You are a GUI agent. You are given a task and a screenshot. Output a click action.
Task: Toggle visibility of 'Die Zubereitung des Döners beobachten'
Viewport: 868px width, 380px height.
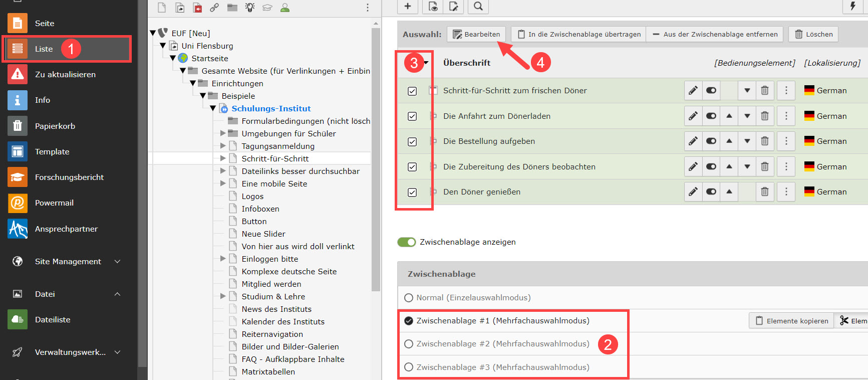coord(711,166)
